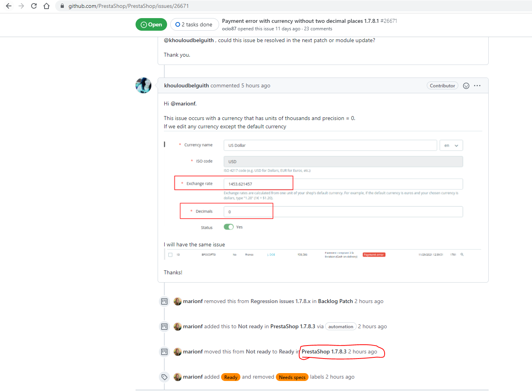Click the 'automation' badge
This screenshot has width=532, height=392.
click(x=341, y=327)
